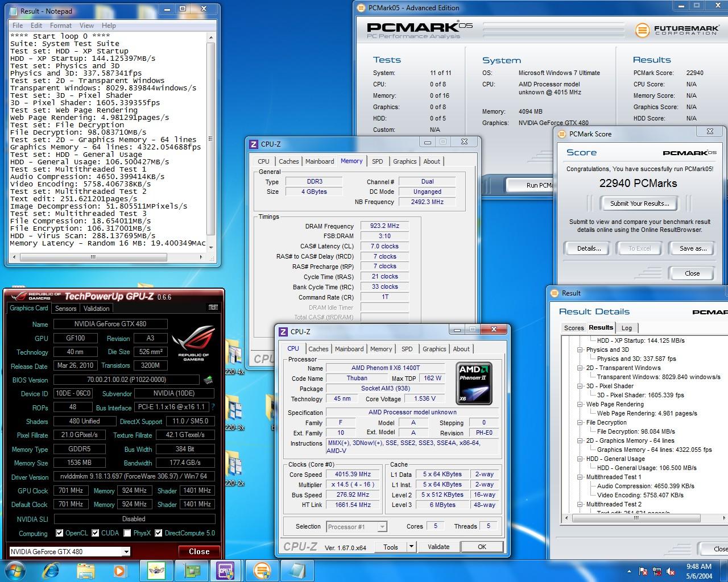Show hidden system tray icons arrow
Viewport: 728px width, 582px height.
point(629,571)
